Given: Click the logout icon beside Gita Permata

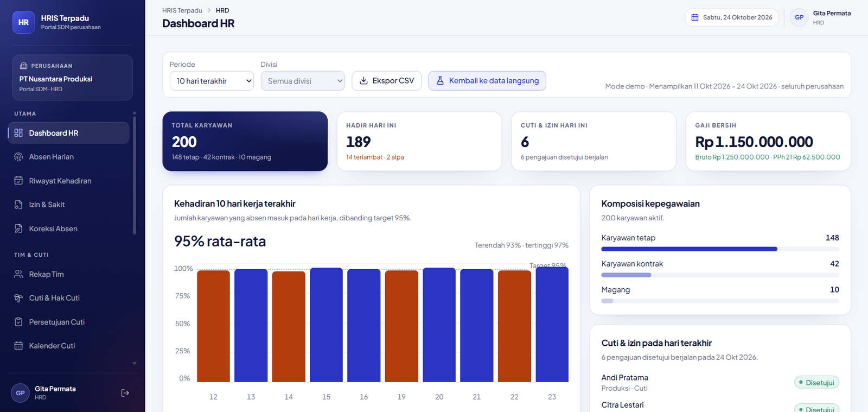Looking at the screenshot, I should pyautogui.click(x=125, y=393).
